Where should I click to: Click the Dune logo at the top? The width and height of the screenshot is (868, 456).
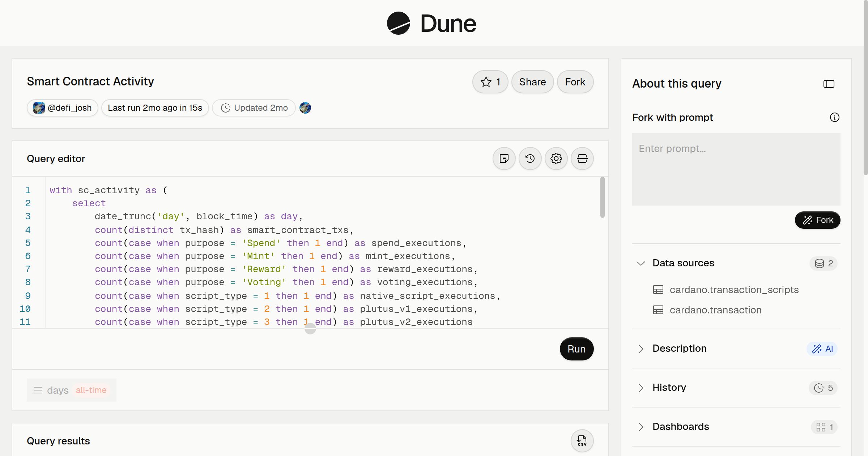431,23
